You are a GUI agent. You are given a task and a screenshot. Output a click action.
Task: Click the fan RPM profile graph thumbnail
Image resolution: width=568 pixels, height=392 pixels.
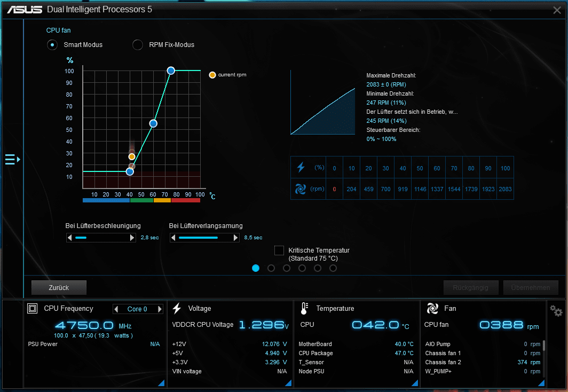click(x=323, y=103)
